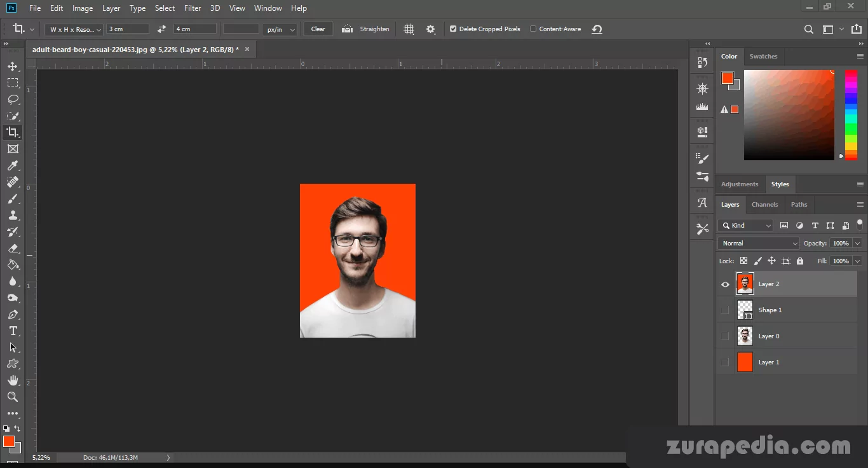Image resolution: width=868 pixels, height=468 pixels.
Task: Open the Filter menu
Action: 193,8
